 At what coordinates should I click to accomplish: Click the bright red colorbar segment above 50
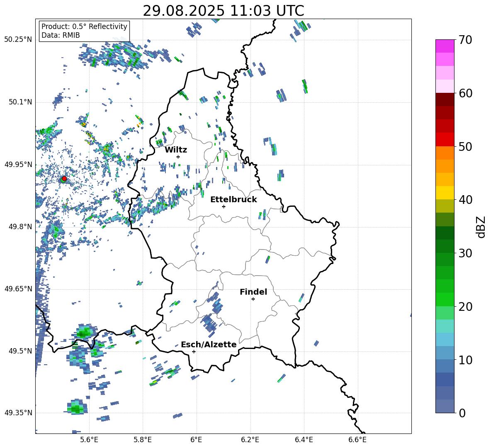point(445,140)
